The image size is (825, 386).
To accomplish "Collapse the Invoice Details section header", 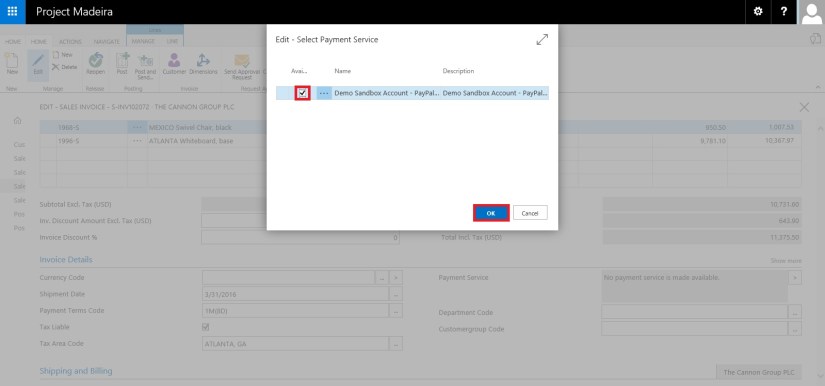I will point(66,260).
